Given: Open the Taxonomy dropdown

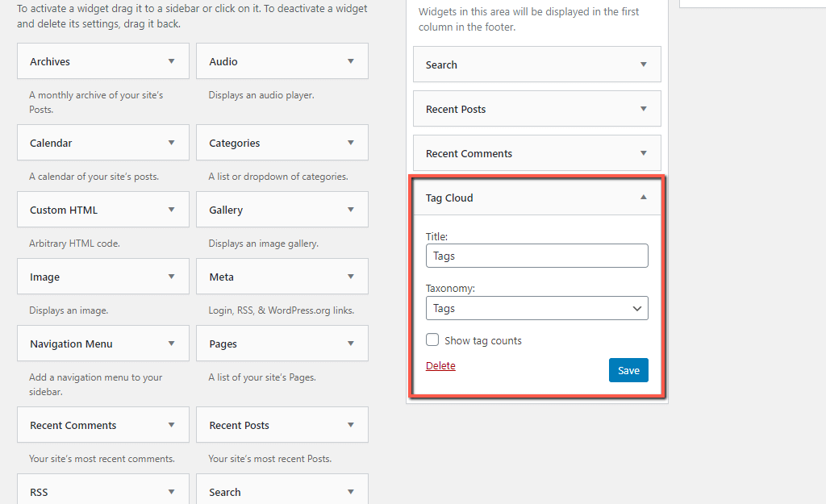Looking at the screenshot, I should [536, 308].
